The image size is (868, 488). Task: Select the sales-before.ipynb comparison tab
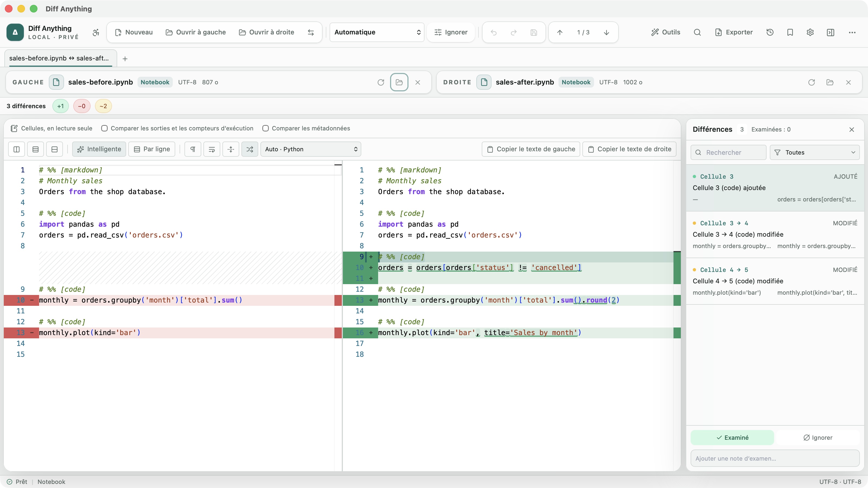point(61,58)
